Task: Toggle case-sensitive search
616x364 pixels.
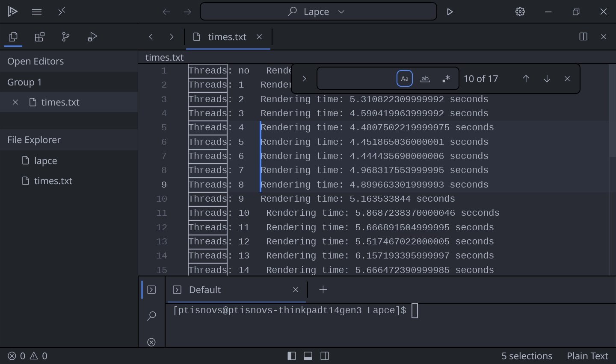Action: tap(404, 79)
